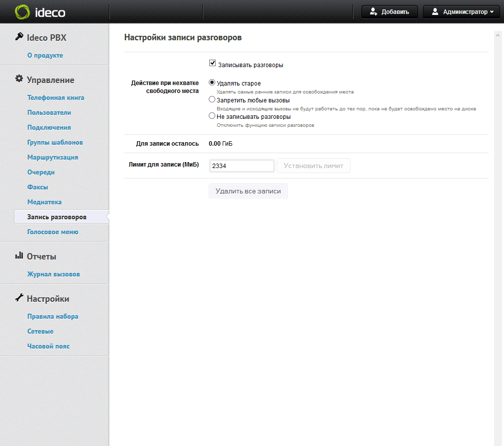Click the Удалять самые ранние записи hint
This screenshot has height=446, width=504.
(x=285, y=91)
